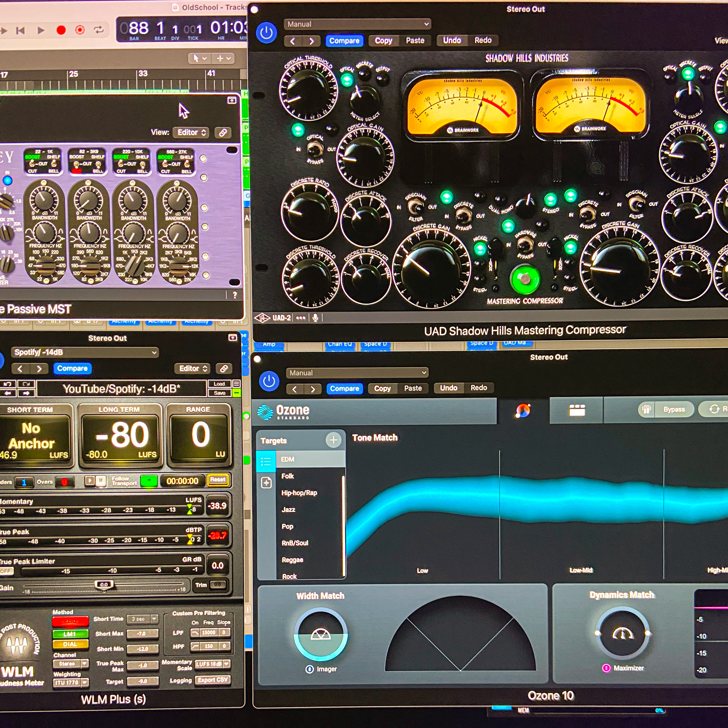Toggle the Ozone 10 plugin power button
Screen dimensions: 728x728
pyautogui.click(x=269, y=381)
